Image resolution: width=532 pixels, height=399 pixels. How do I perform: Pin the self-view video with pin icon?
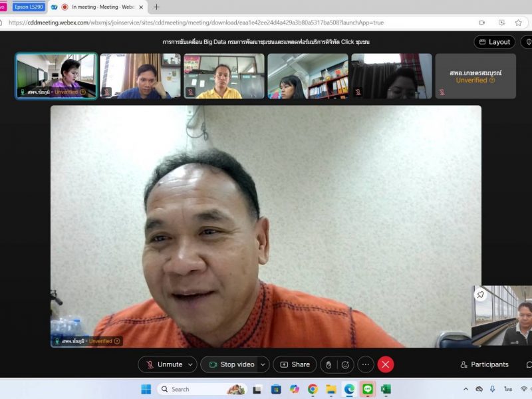(481, 295)
